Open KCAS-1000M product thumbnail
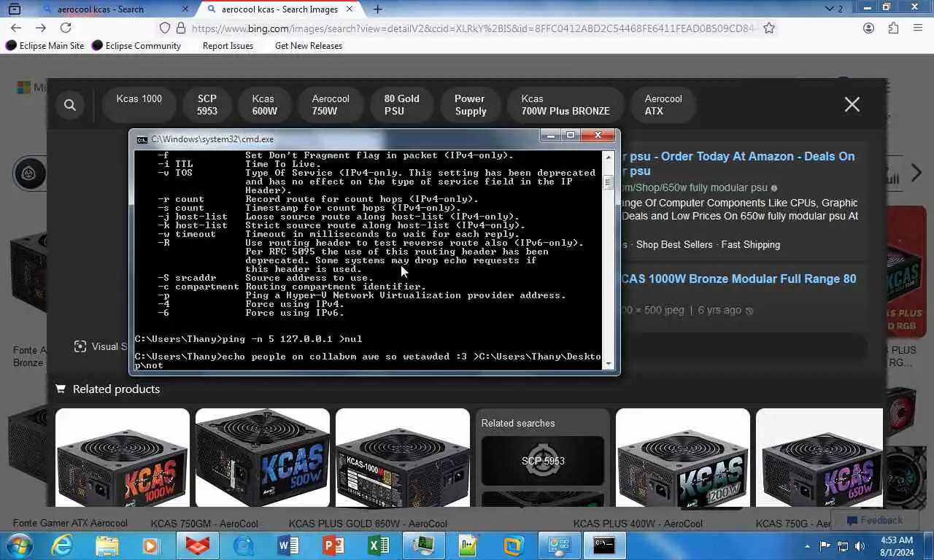This screenshot has height=560, width=934. 403,458
